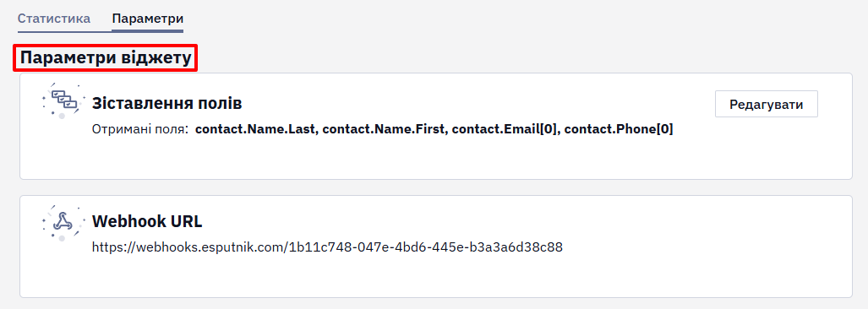Switch to the Статистика tab
The image size is (868, 309).
coord(54,19)
